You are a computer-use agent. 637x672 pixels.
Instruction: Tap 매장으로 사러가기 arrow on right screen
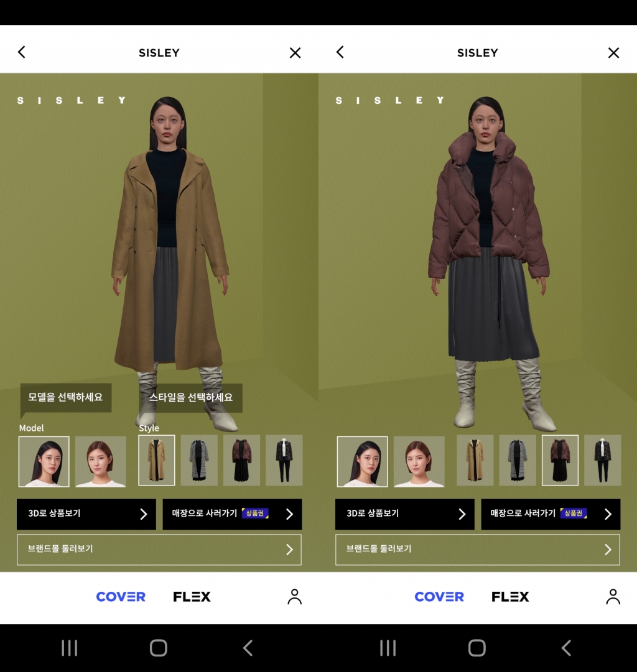607,514
